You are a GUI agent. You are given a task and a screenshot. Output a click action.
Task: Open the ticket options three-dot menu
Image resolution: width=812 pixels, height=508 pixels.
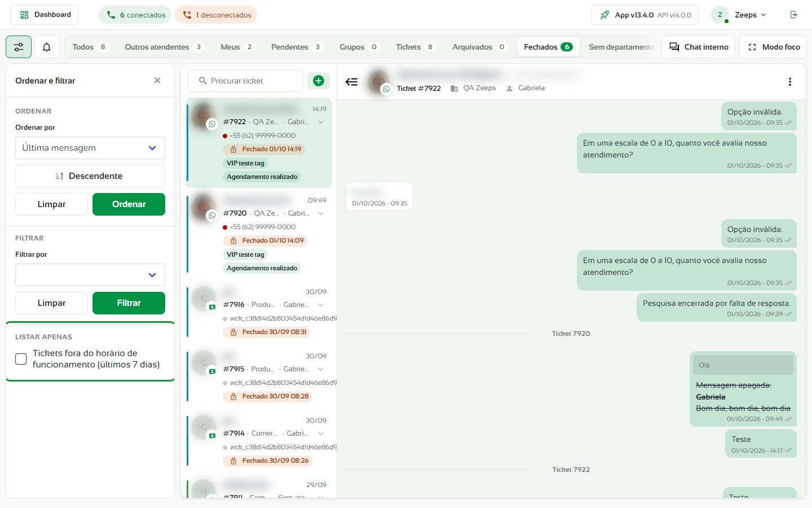(x=790, y=82)
